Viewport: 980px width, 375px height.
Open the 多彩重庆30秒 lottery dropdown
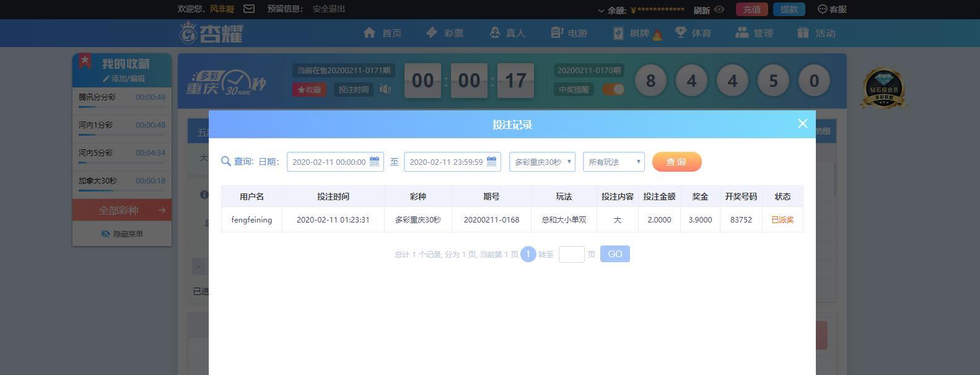[542, 162]
